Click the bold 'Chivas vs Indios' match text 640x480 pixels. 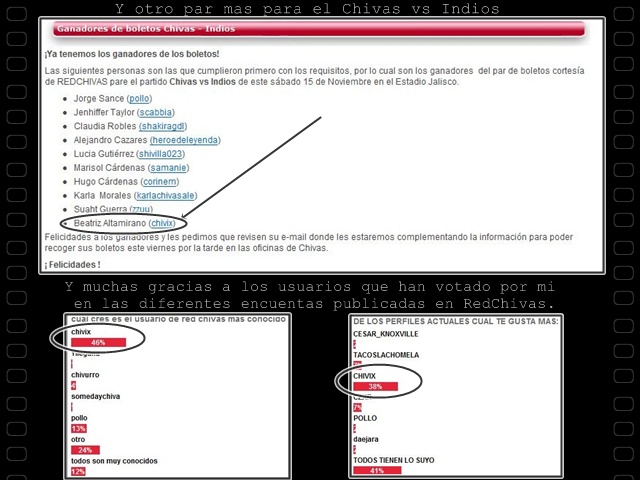click(202, 82)
